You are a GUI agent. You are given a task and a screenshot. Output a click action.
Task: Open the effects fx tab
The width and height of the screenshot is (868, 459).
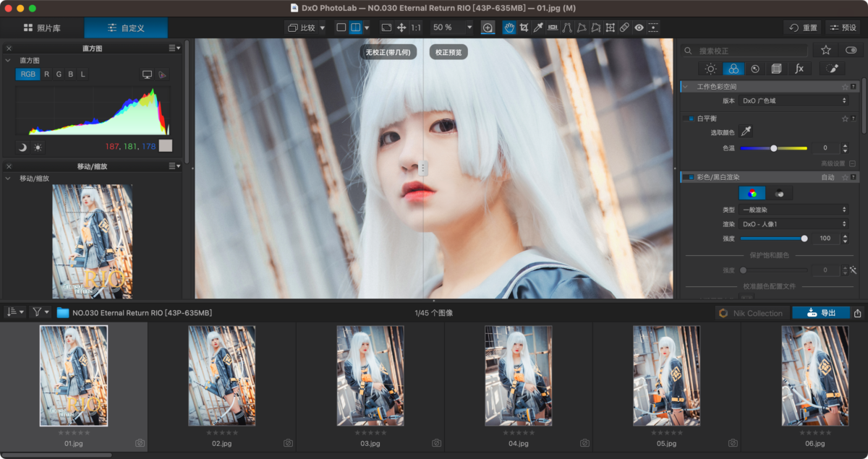(799, 69)
